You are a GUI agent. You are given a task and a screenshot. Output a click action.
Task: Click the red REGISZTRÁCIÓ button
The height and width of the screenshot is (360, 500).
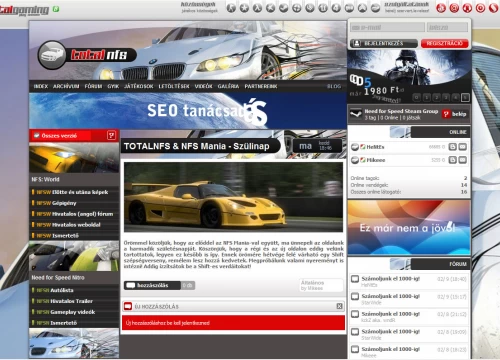click(x=445, y=43)
